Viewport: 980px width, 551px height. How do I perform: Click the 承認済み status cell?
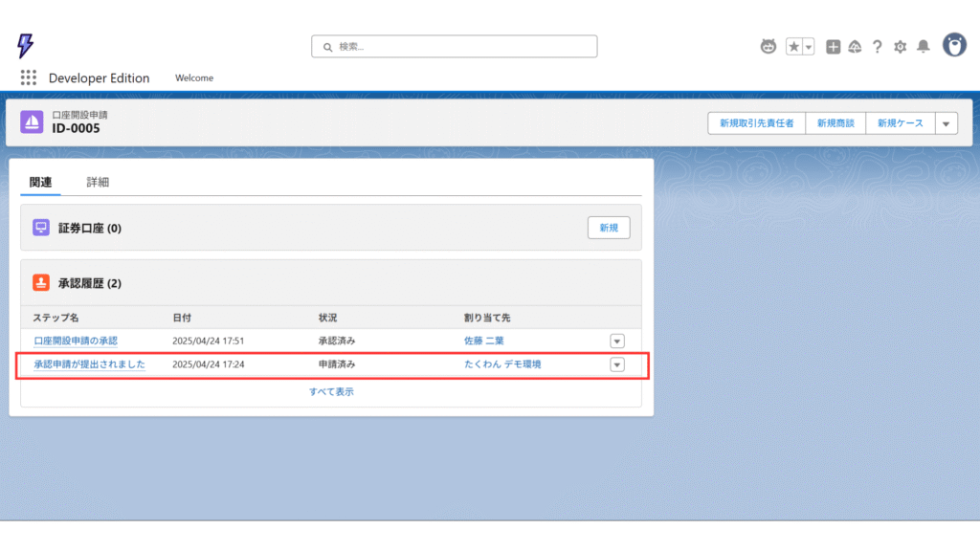coord(337,341)
